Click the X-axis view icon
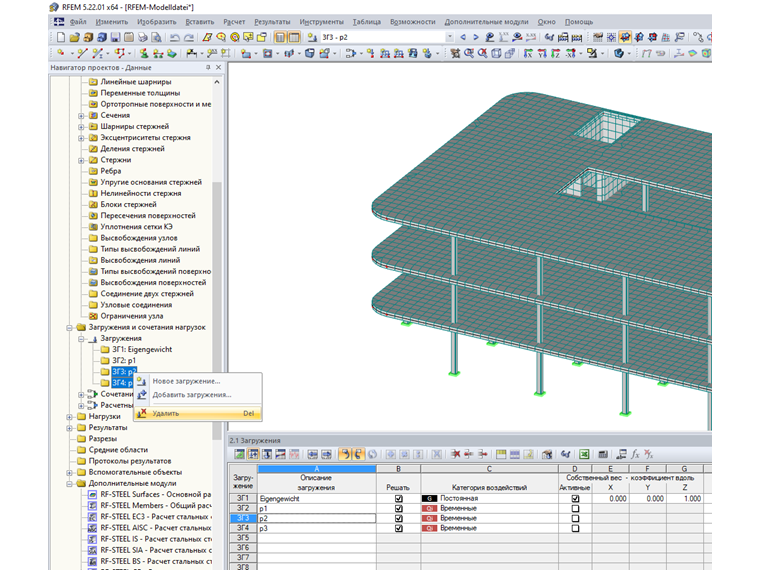Viewport: 760px width, 570px height. (529, 53)
